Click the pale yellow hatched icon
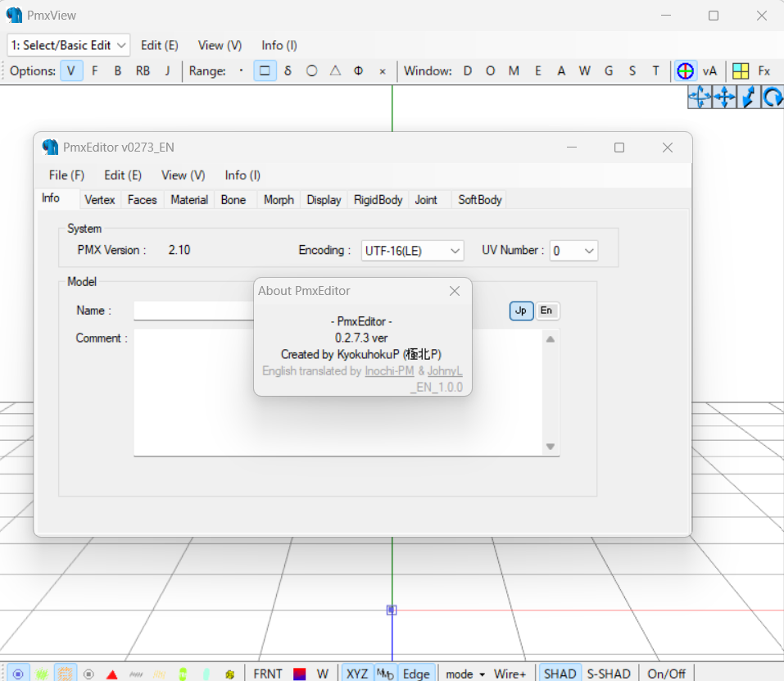The height and width of the screenshot is (681, 784). pos(159,674)
